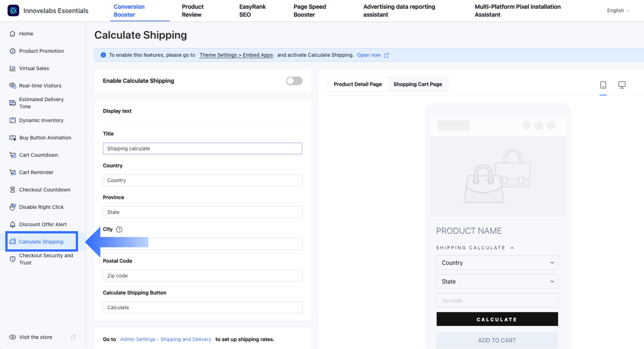
Task: Expand the Country dropdown in preview
Action: tap(497, 263)
